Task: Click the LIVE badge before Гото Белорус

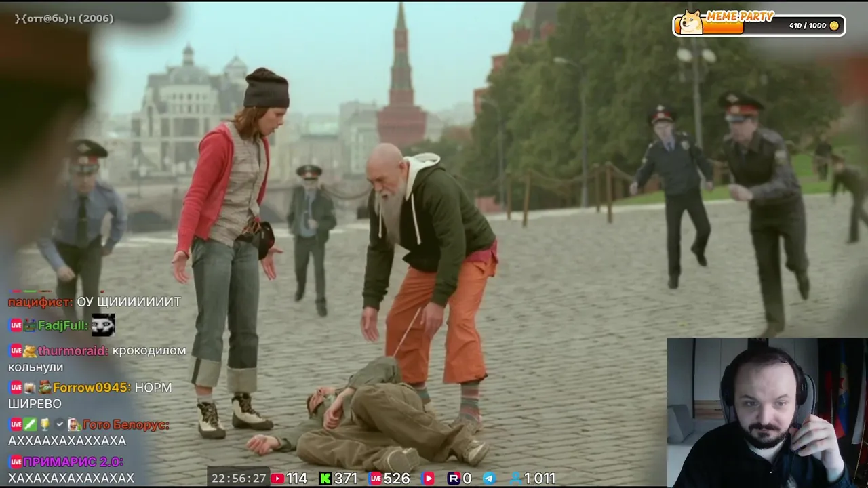Action: pos(16,424)
